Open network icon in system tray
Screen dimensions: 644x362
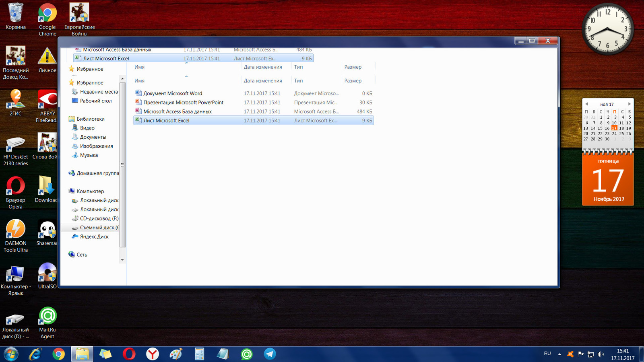point(590,354)
